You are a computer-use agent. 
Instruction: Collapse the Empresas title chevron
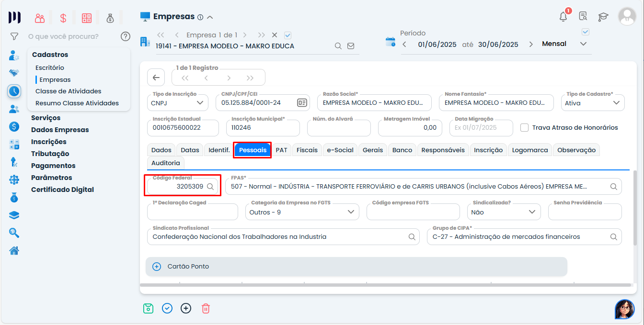click(x=209, y=17)
